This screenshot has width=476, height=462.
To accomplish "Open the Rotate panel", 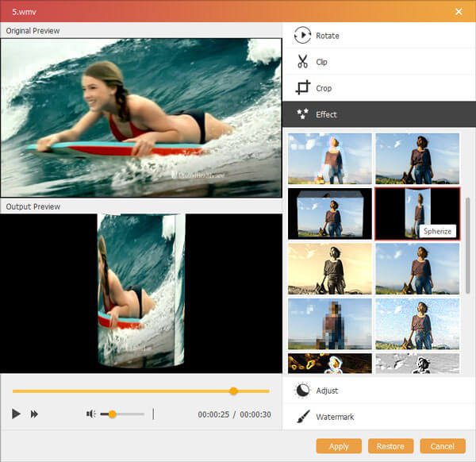I will pos(327,36).
